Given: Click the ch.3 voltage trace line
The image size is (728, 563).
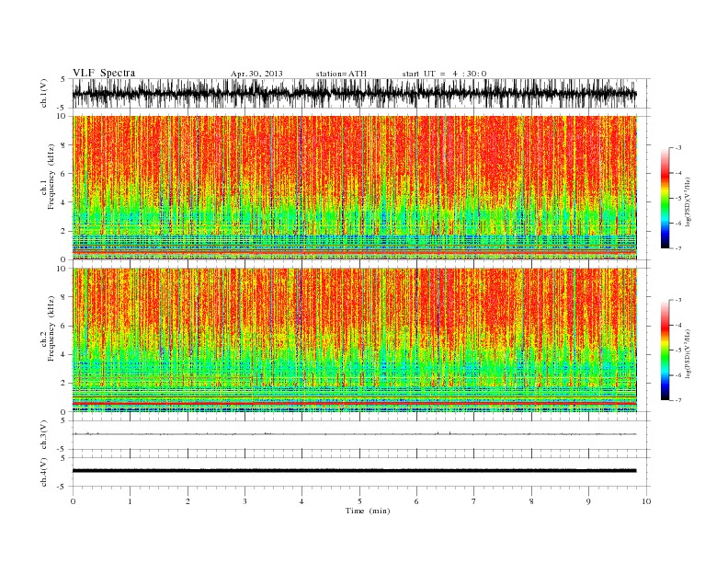Looking at the screenshot, I should pyautogui.click(x=355, y=434).
